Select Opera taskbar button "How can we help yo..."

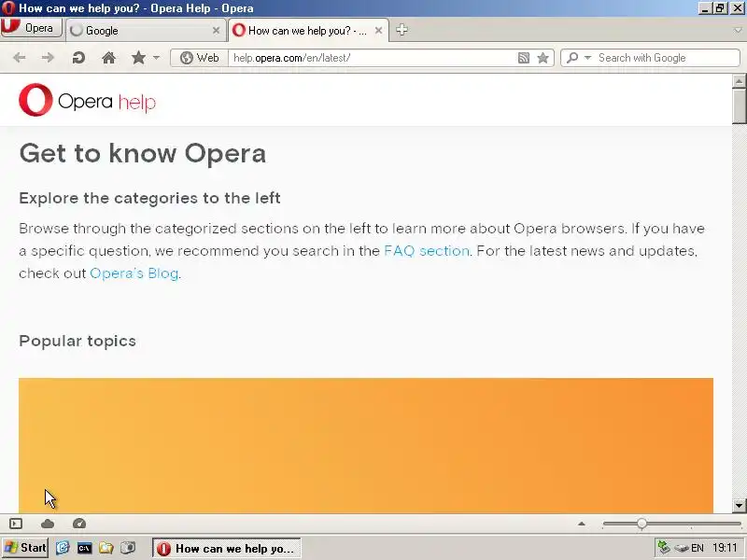click(226, 548)
